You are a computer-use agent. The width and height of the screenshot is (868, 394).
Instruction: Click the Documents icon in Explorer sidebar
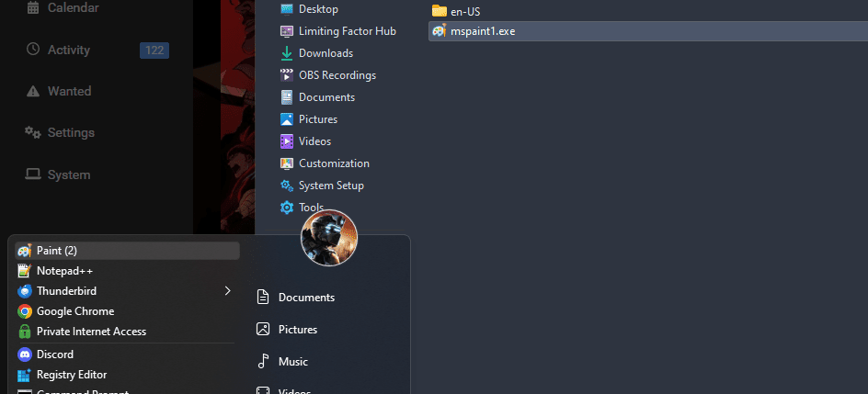click(287, 97)
